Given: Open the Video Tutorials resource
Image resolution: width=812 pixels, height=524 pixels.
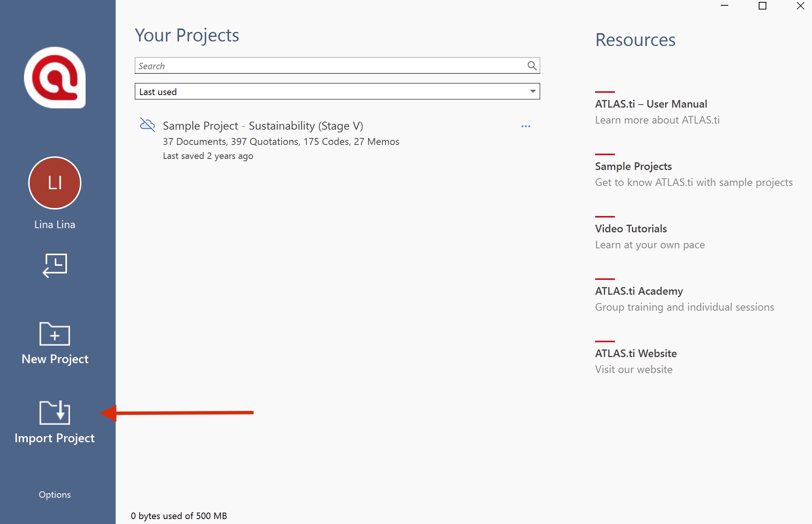Looking at the screenshot, I should tap(631, 229).
